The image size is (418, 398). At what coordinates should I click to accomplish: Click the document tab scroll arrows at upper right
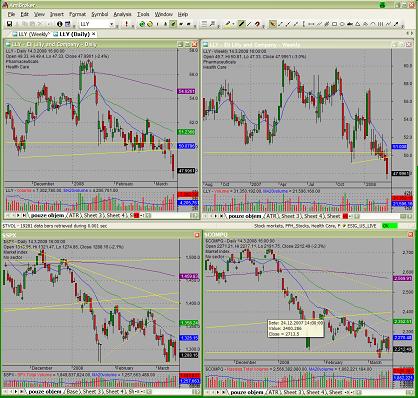410,34
